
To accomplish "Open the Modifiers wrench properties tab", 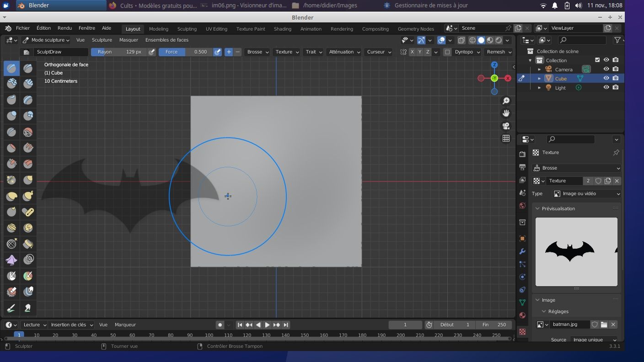I will click(x=522, y=251).
